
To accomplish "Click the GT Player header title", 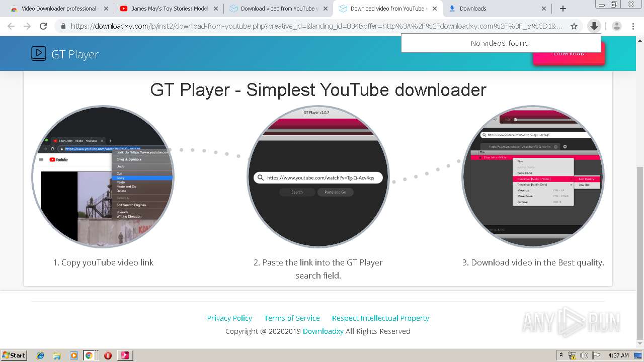I will [x=75, y=54].
